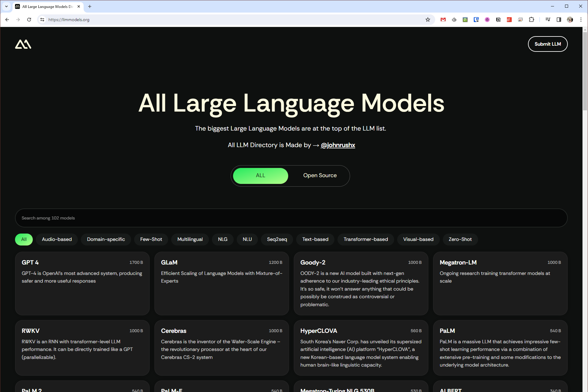The image size is (588, 392).
Task: Open the Extensions puzzle menu
Action: (x=531, y=20)
